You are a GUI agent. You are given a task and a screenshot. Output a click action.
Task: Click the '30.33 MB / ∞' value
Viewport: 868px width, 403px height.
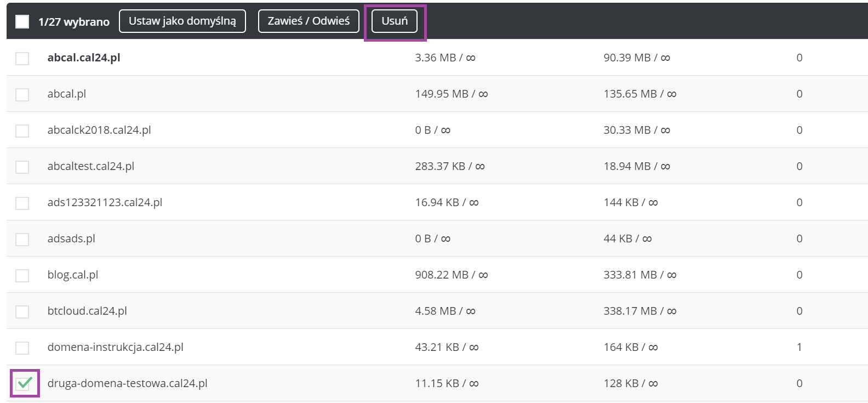(637, 130)
